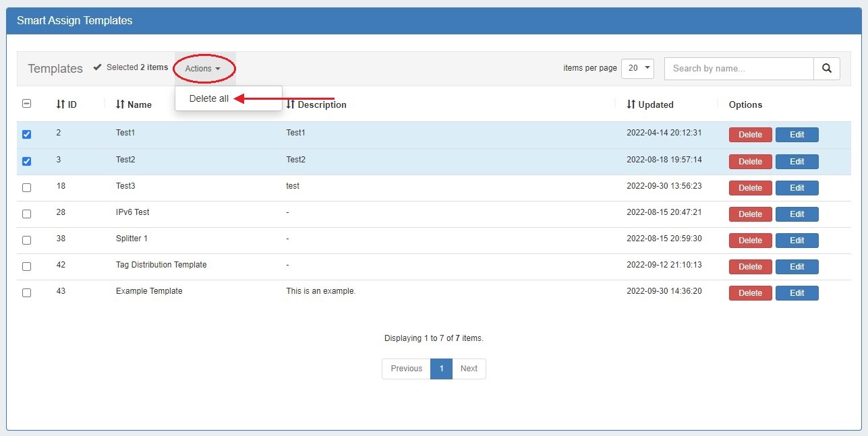Screen dimensions: 868x436
Task: Click the magnifying glass search icon
Action: (826, 68)
